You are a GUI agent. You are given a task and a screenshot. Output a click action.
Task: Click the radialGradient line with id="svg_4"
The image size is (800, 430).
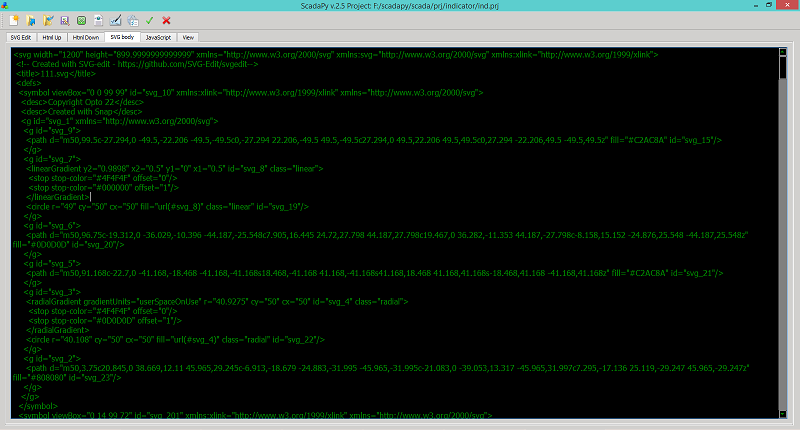coord(217,301)
